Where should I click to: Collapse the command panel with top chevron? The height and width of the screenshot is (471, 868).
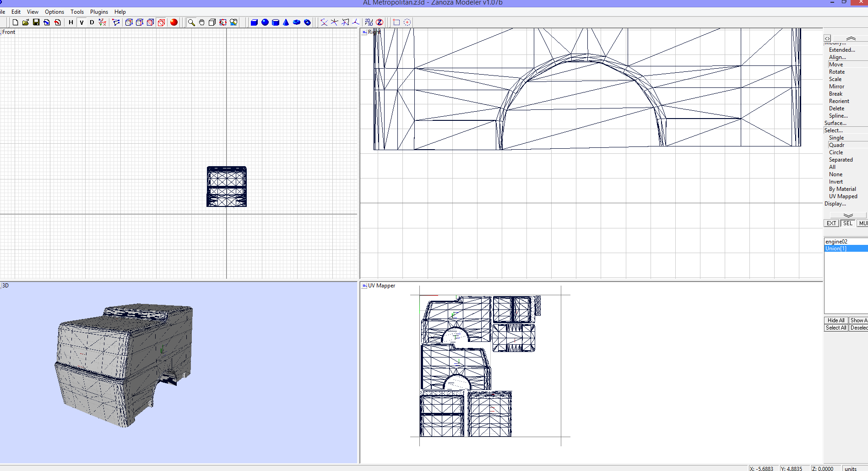tap(851, 38)
